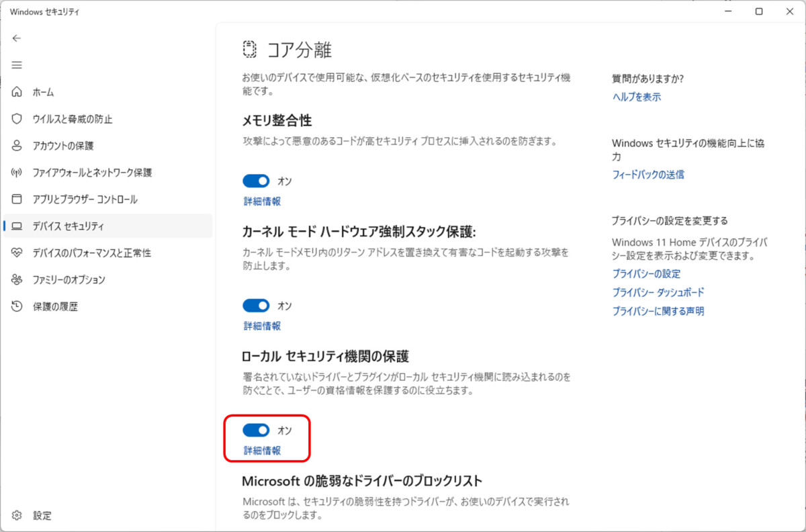806x532 pixels.
Task: Click the window icon for アプリとブラウザー コントロール
Action: tap(17, 199)
